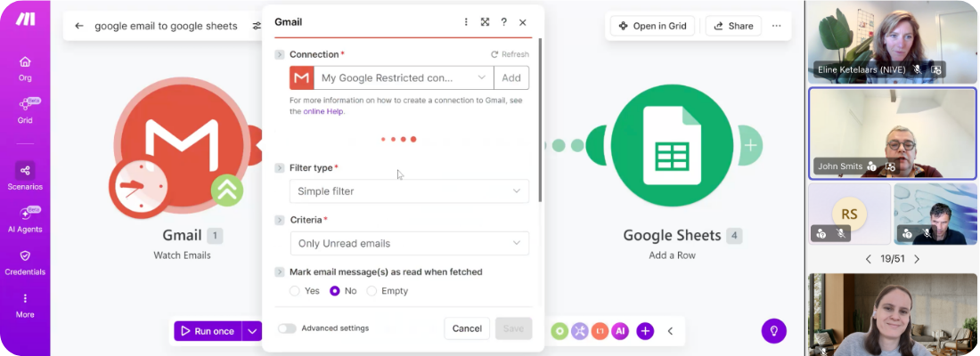Viewport: 980px width, 356px height.
Task: Open the online Help link
Action: tap(323, 112)
